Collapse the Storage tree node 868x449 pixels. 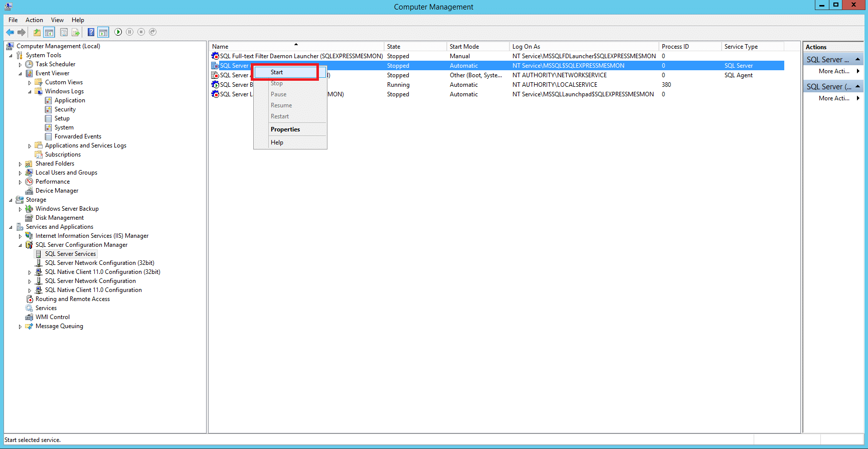click(11, 200)
